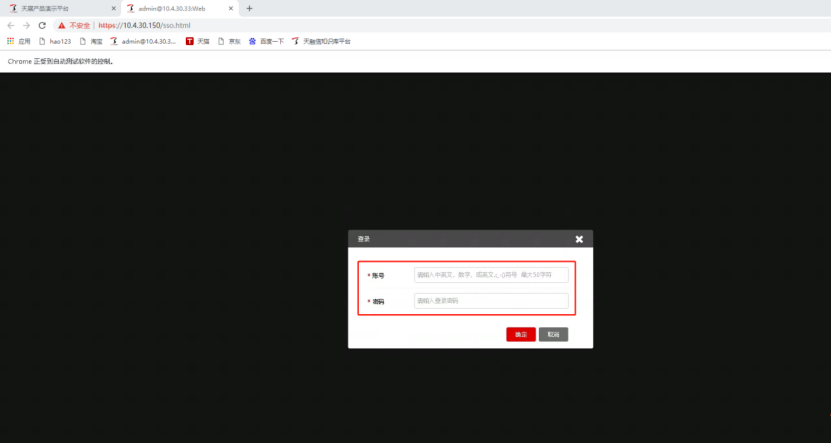831x443 pixels.
Task: Open a new browser tab
Action: tap(249, 8)
